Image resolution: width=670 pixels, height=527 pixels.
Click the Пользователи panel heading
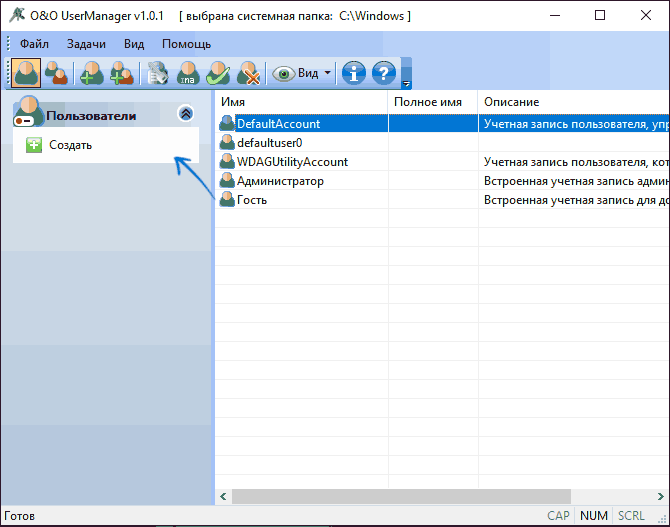[x=91, y=116]
